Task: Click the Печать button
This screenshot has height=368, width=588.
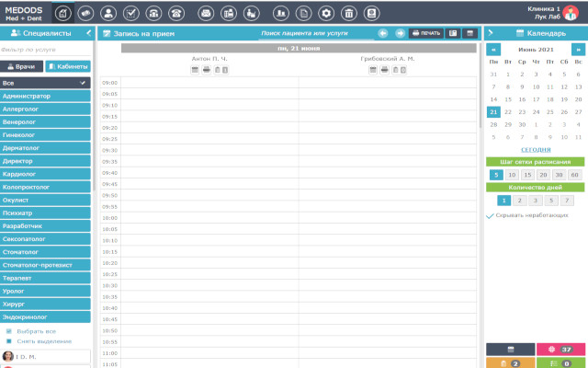Action: 426,33
